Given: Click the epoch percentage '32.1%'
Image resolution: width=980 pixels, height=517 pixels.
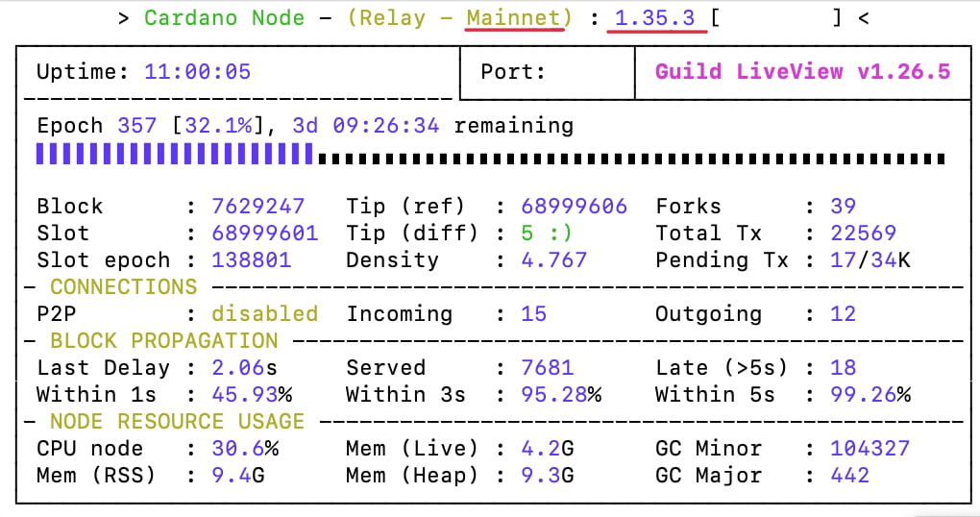Looking at the screenshot, I should [x=218, y=126].
